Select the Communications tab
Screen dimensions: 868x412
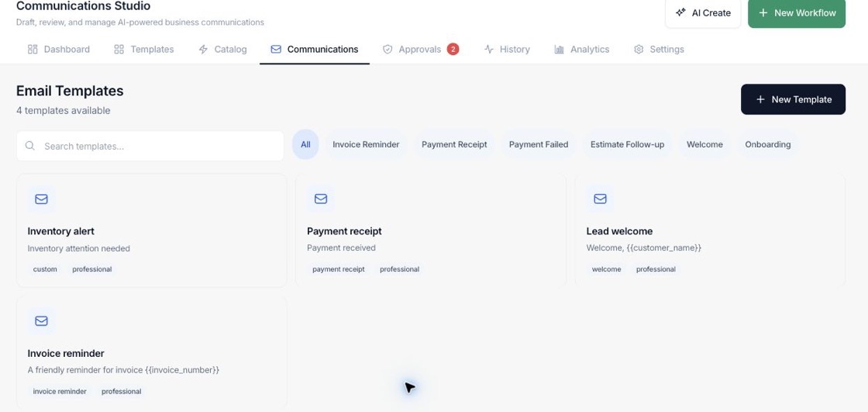[315, 50]
